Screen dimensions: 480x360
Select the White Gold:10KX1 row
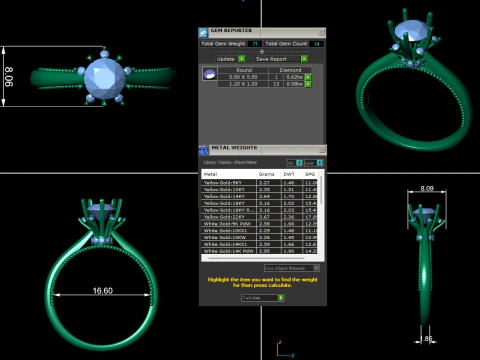[x=259, y=230]
